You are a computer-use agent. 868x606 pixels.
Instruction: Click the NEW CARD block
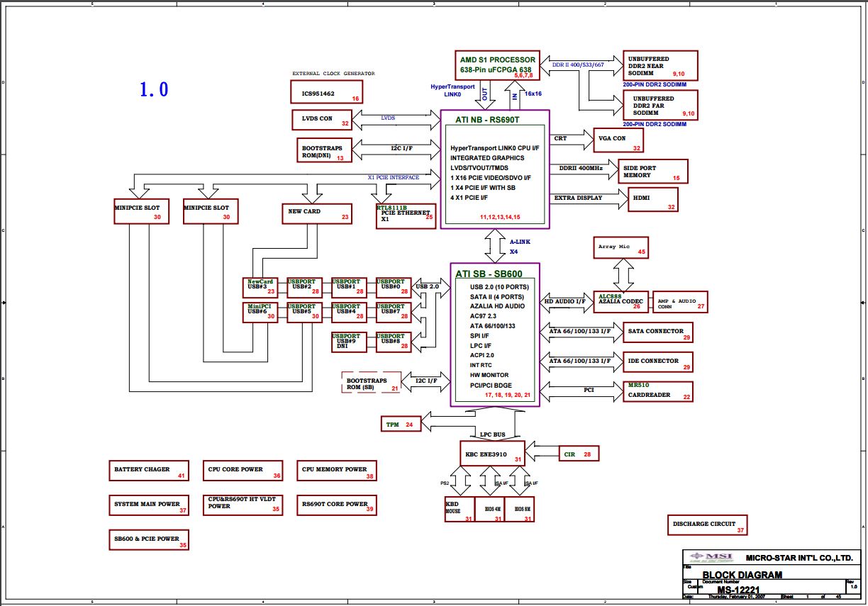317,213
